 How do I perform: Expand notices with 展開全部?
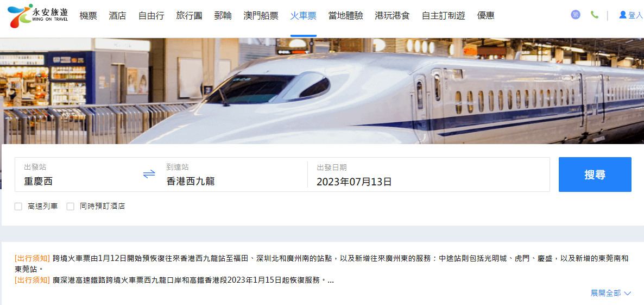605,293
